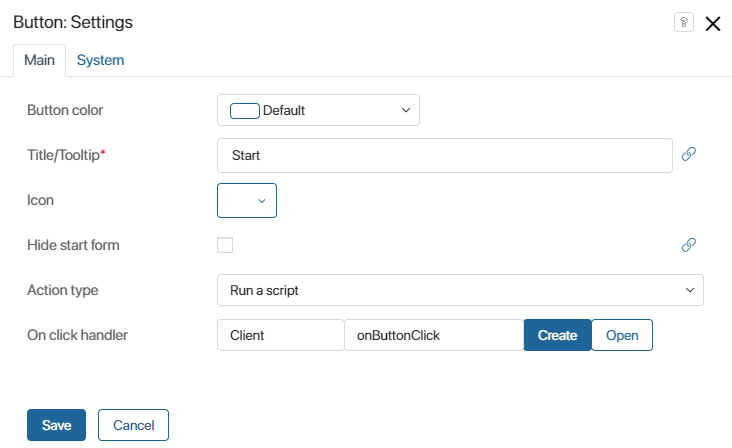Click the Client handler field
Image resolution: width=732 pixels, height=448 pixels.
[x=280, y=335]
